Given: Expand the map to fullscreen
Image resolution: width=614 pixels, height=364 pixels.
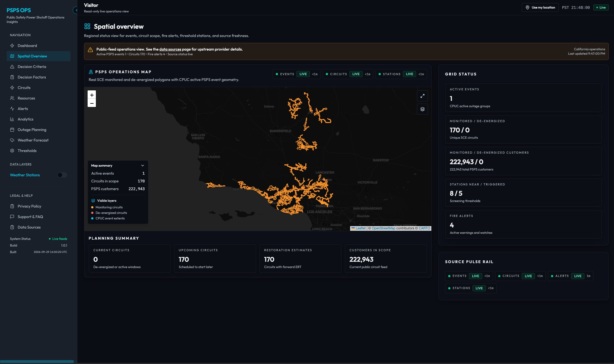Looking at the screenshot, I should pos(423,96).
